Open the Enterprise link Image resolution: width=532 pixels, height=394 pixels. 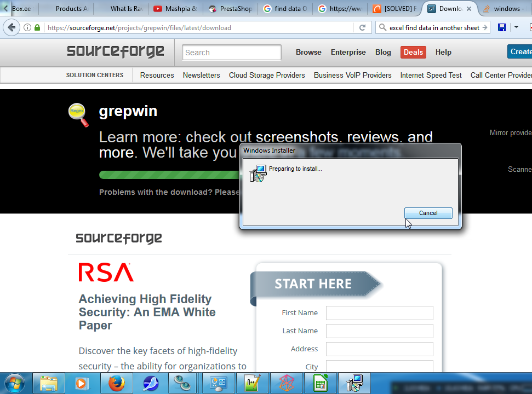(348, 52)
